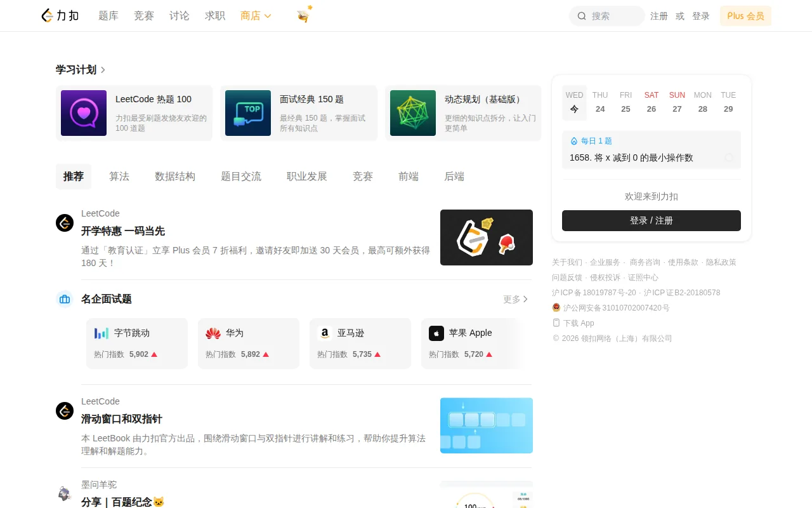Open 求职 in top navigation
This screenshot has height=508, width=812.
215,16
